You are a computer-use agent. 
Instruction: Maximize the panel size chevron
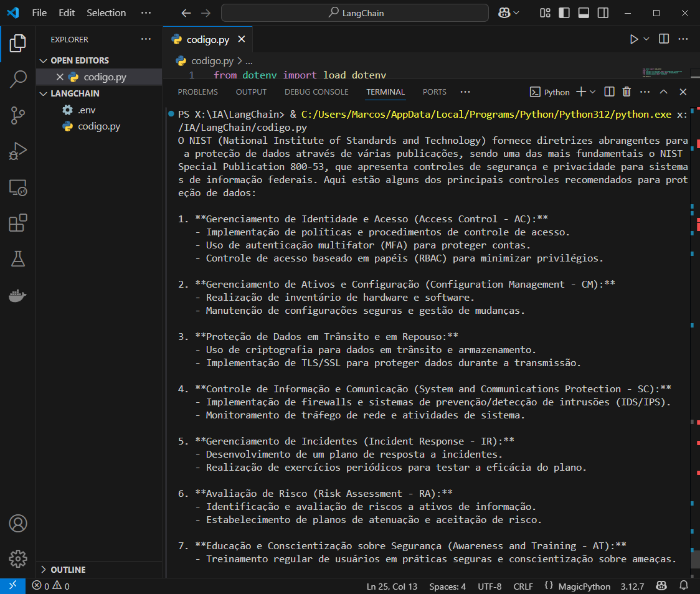(663, 92)
